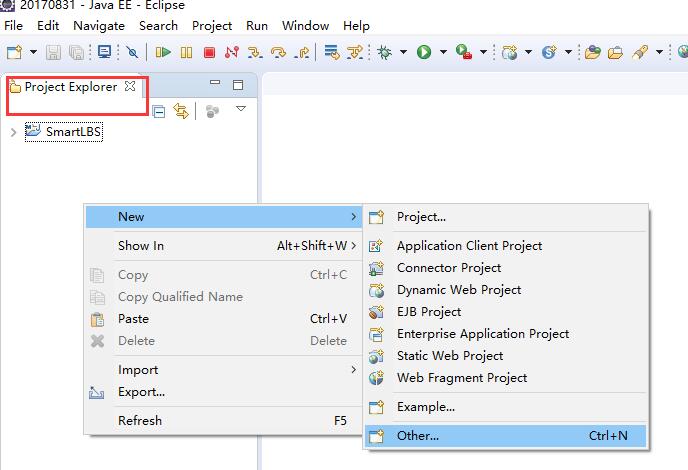Open the dropdown arrow beside the New toolbar icon
Image resolution: width=688 pixels, height=470 pixels.
[33, 52]
